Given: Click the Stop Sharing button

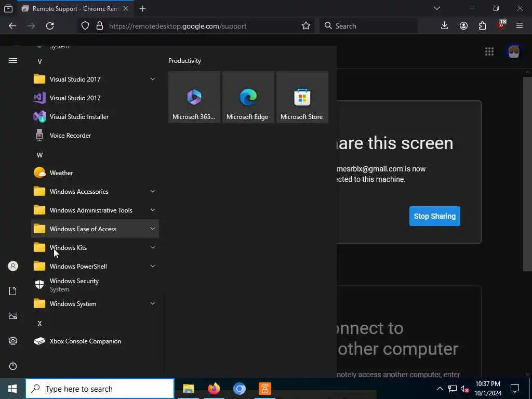Looking at the screenshot, I should pyautogui.click(x=435, y=216).
